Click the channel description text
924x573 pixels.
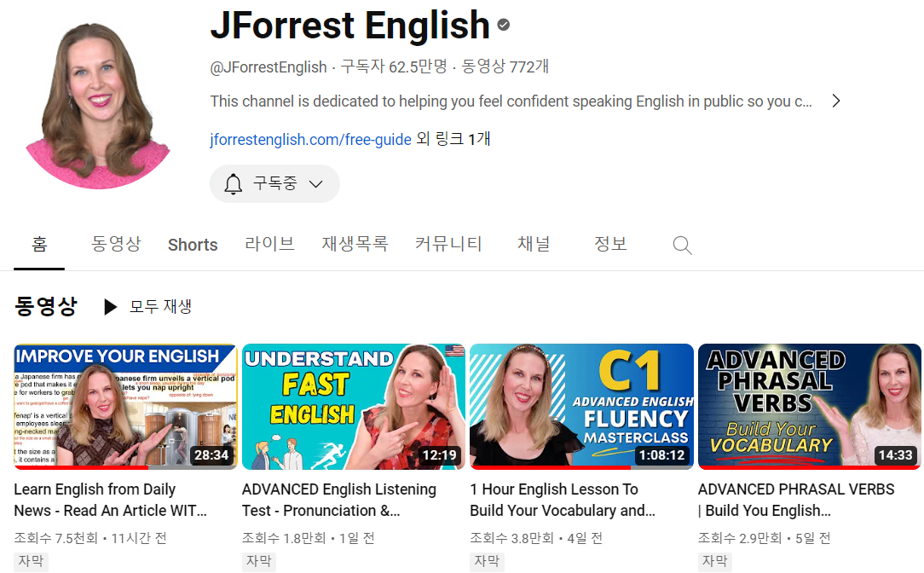[511, 101]
